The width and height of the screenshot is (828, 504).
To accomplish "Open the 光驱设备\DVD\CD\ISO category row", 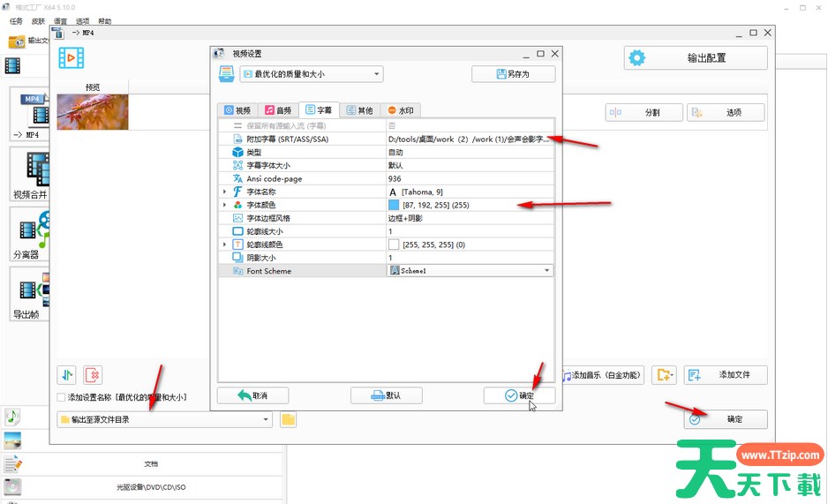I will click(143, 487).
